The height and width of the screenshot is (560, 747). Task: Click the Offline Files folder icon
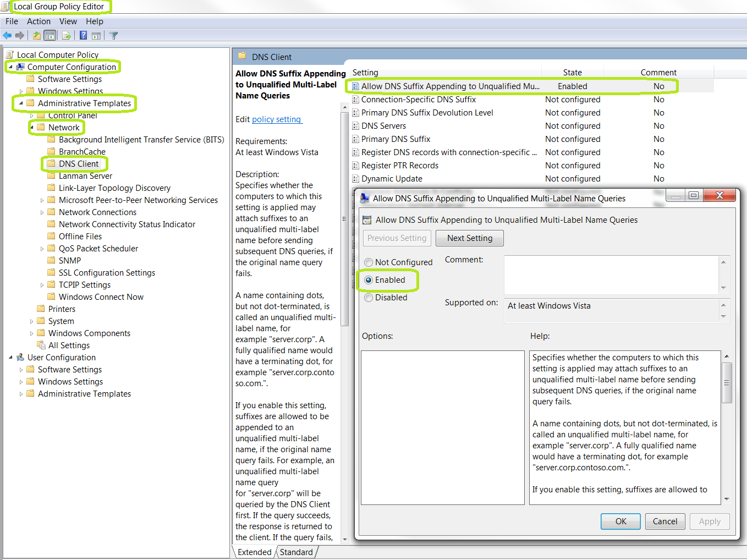pos(51,237)
